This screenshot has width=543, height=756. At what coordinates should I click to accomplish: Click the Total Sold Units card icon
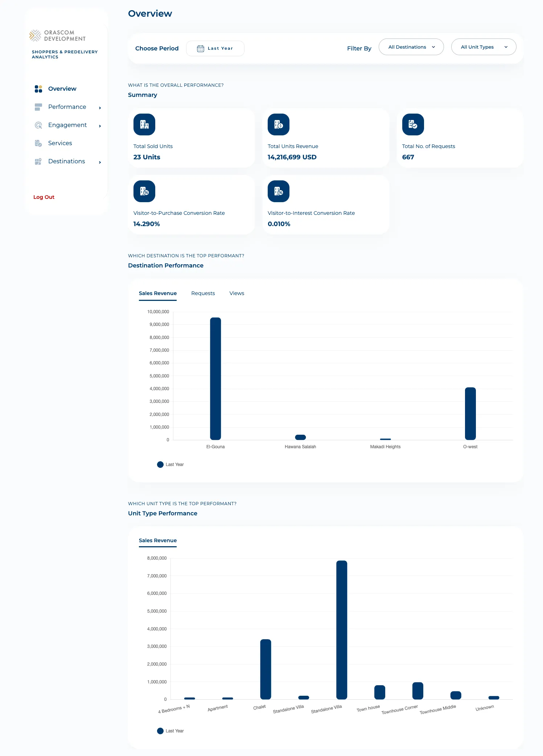(x=144, y=124)
